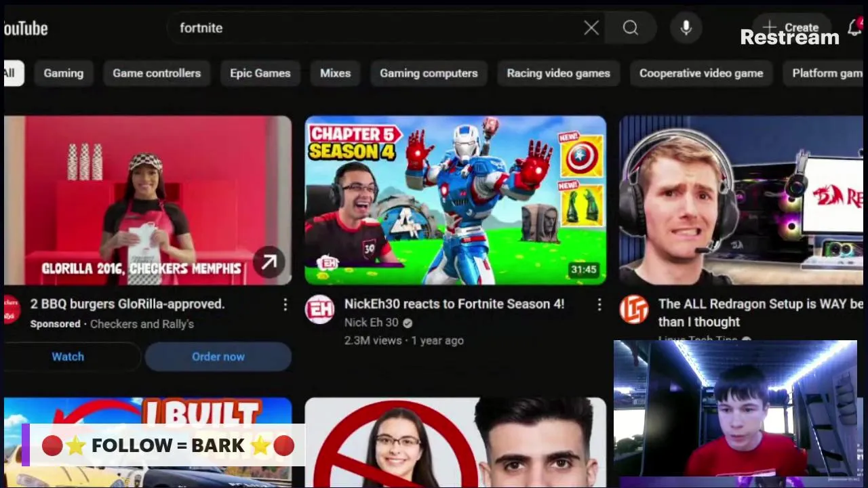Visit the Linus Tech Tips channel avatar
The image size is (868, 488).
[633, 309]
